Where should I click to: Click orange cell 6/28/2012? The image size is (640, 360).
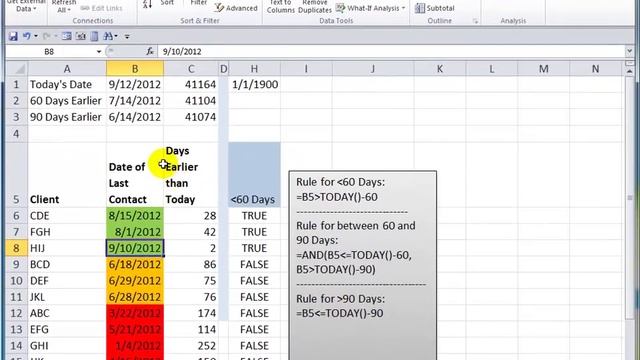135,297
